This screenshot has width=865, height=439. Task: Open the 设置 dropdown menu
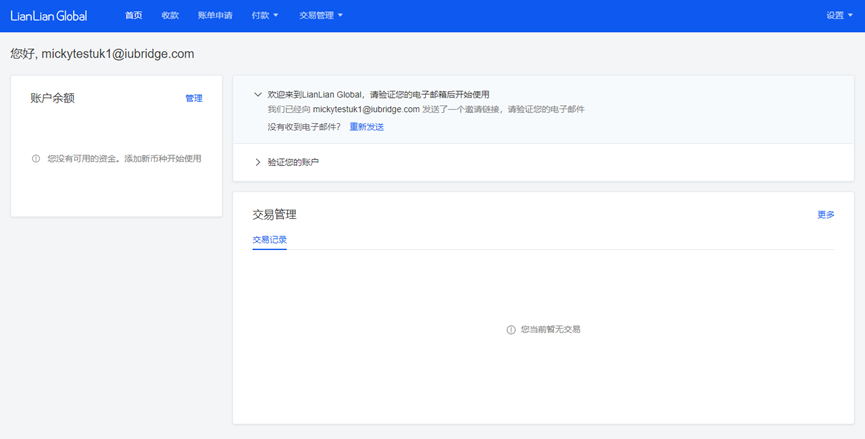(x=839, y=15)
